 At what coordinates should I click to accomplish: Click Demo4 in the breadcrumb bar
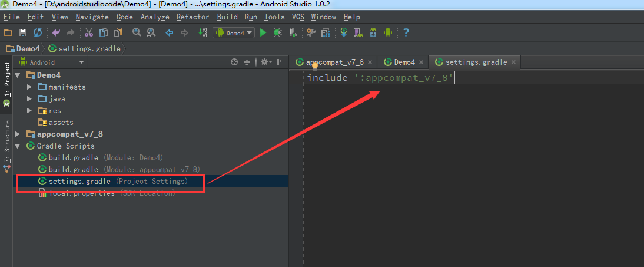(23, 48)
